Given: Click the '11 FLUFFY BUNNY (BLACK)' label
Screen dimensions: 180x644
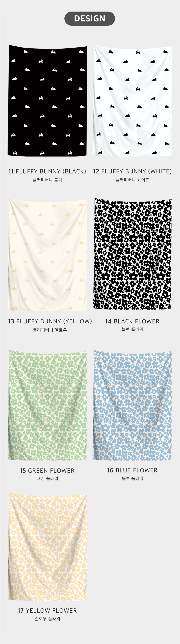Looking at the screenshot, I should pyautogui.click(x=47, y=171).
